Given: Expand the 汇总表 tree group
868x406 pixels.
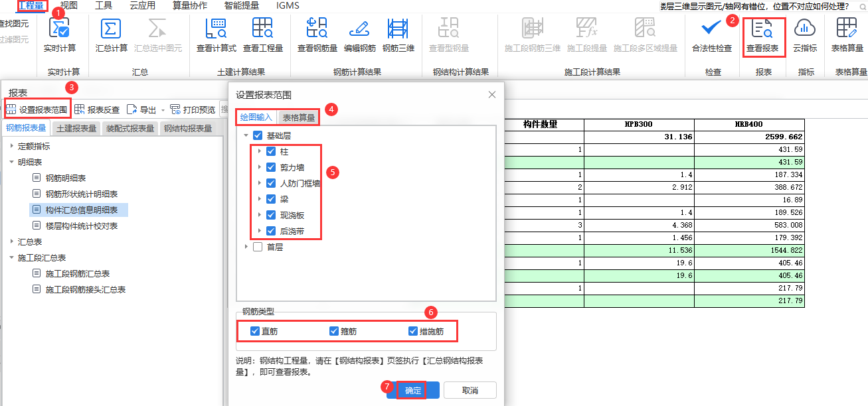Looking at the screenshot, I should tap(11, 242).
